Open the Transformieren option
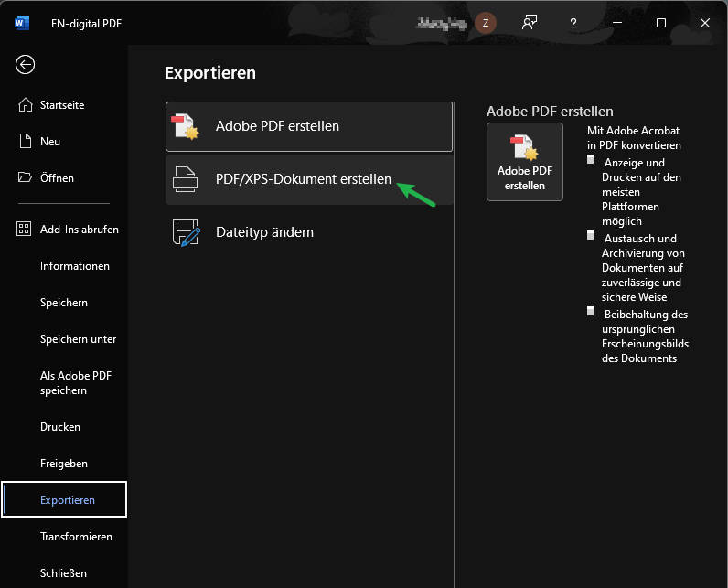The height and width of the screenshot is (588, 728). point(64,537)
